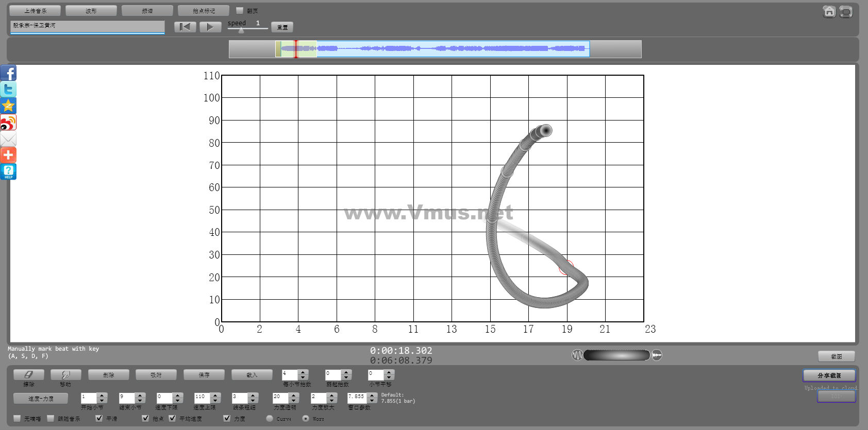868x430 pixels.
Task: Click the Facebook share icon
Action: [8, 73]
